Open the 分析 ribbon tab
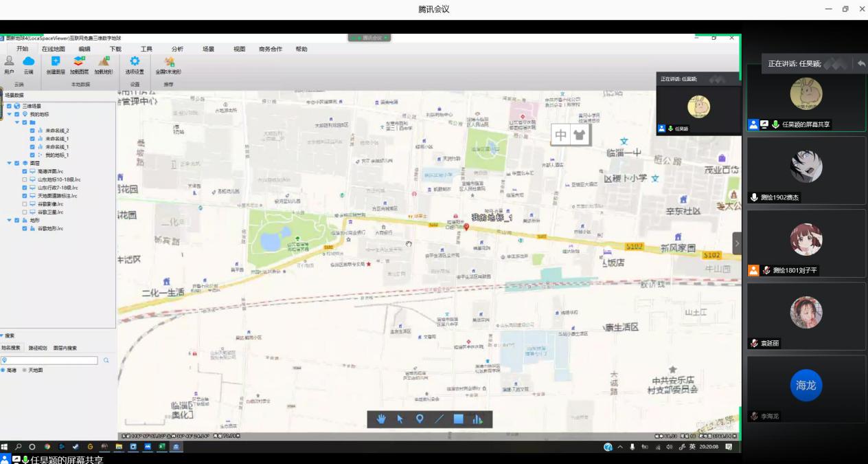Screen dimensions: 868x464 177,49
